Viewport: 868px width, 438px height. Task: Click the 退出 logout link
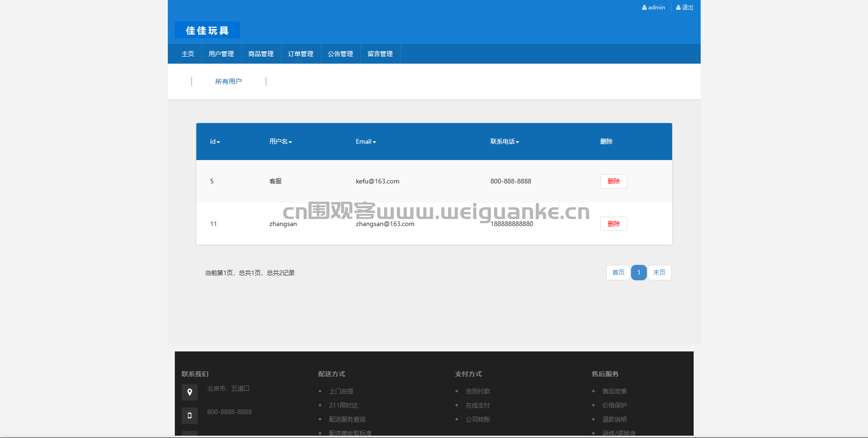click(x=688, y=7)
